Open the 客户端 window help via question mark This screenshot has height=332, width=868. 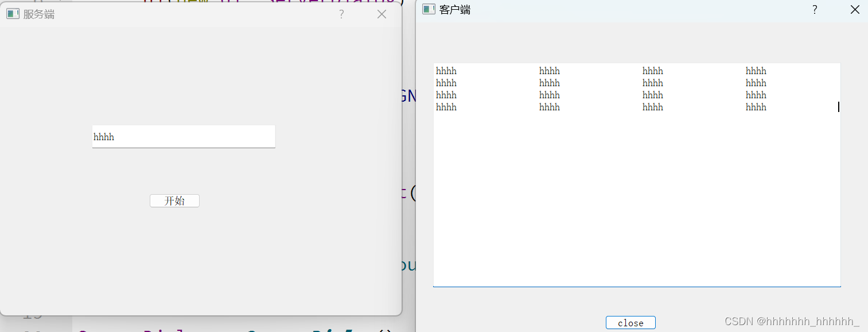(x=814, y=10)
